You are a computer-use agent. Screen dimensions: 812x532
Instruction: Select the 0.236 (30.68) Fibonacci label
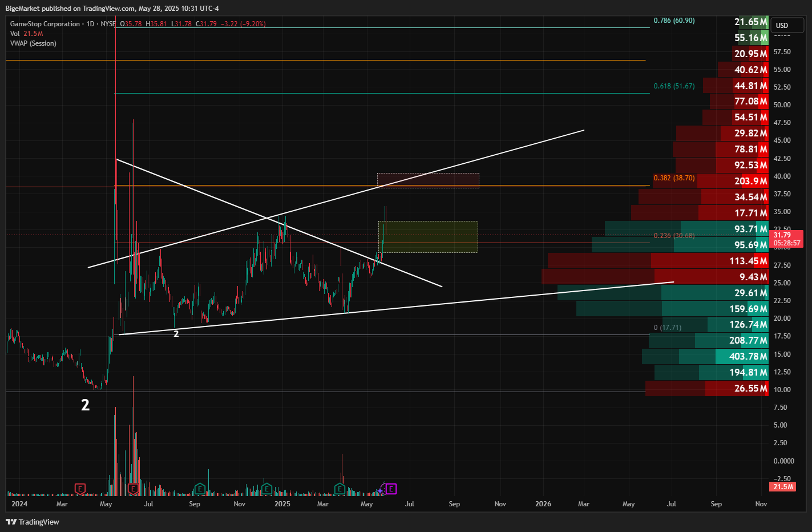pos(674,236)
